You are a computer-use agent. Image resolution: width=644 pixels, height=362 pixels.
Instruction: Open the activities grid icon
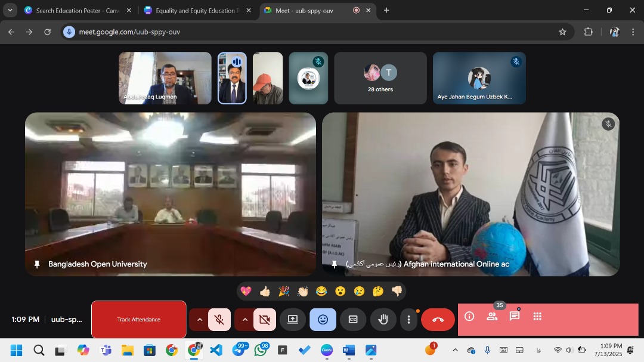click(x=537, y=317)
